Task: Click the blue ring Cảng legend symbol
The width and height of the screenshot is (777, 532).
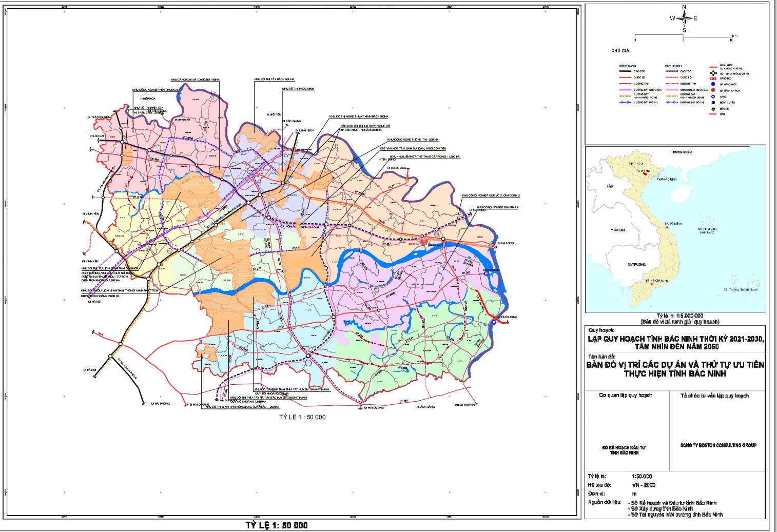Action: coord(712,96)
